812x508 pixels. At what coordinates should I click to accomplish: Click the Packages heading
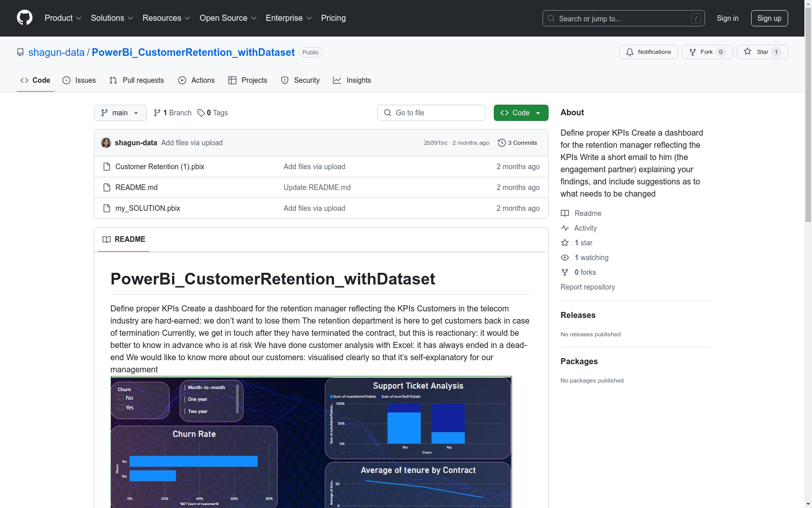pyautogui.click(x=579, y=361)
